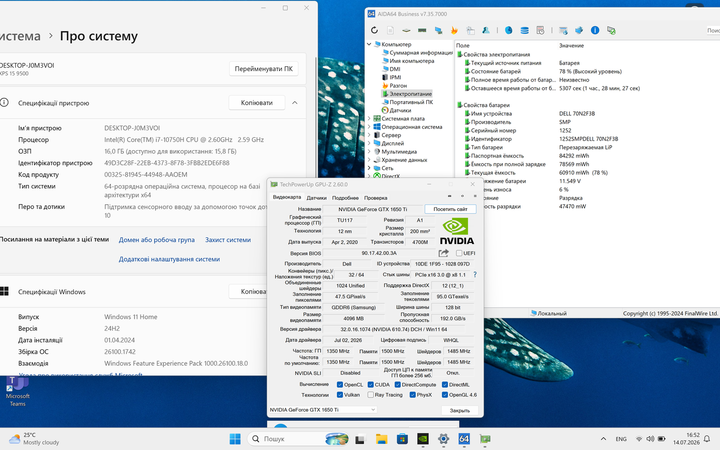Click the AIDA64 scheduled report calendar icon
This screenshot has height=450, width=720.
[540, 30]
